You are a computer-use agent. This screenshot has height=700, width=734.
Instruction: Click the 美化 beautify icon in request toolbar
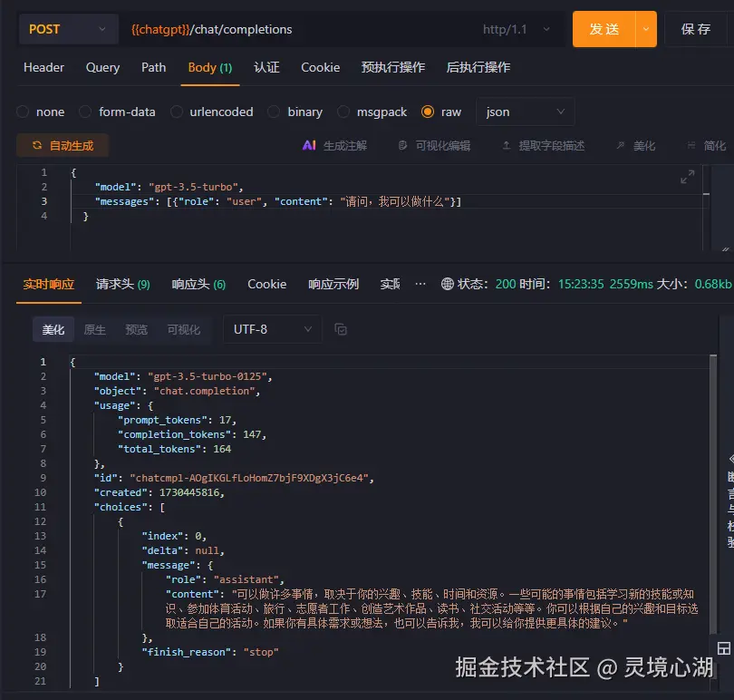click(621, 146)
